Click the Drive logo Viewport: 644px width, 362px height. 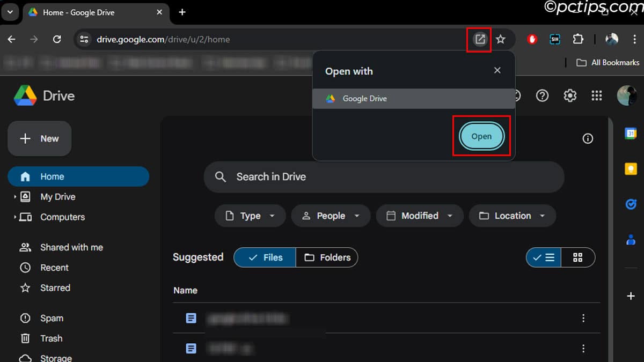45,96
